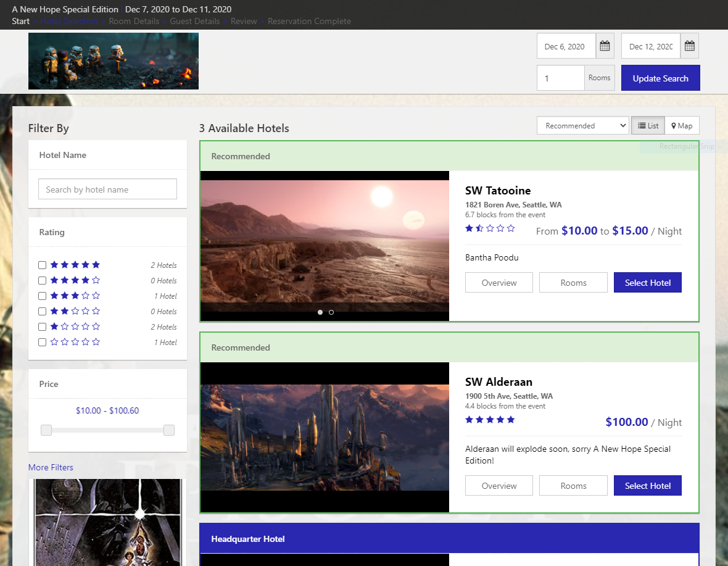
Task: Check the one-star rating filter
Action: click(x=42, y=327)
